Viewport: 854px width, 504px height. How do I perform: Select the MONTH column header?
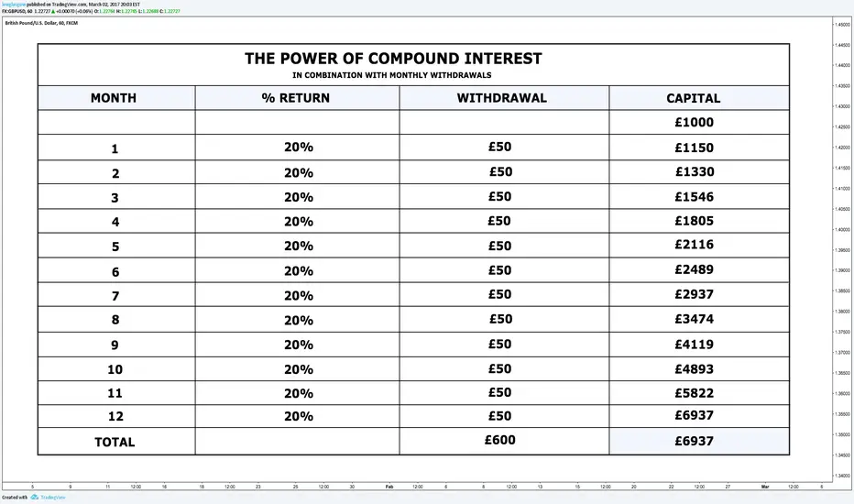pyautogui.click(x=114, y=98)
